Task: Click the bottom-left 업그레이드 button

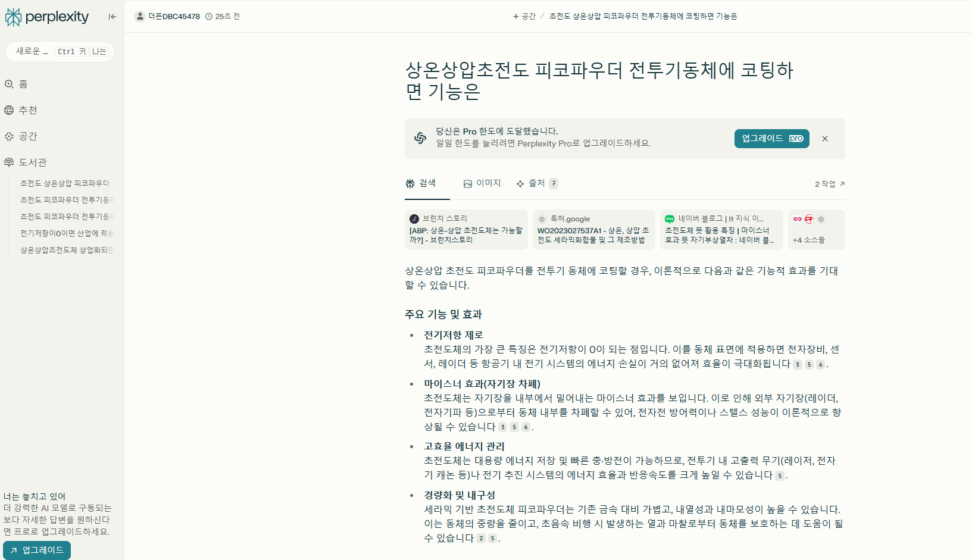Action: click(x=36, y=550)
